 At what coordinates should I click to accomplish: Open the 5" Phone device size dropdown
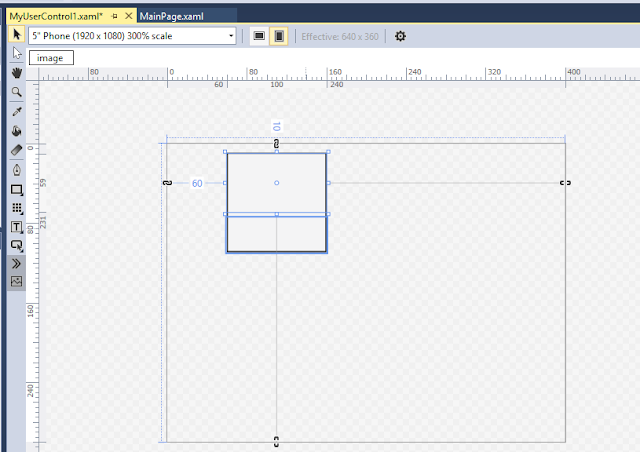tap(132, 36)
